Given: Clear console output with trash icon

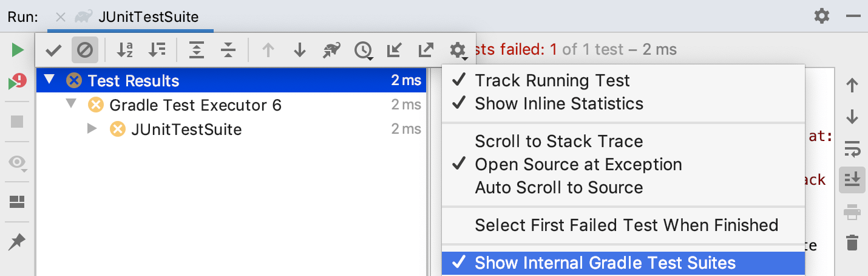Looking at the screenshot, I should point(852,243).
